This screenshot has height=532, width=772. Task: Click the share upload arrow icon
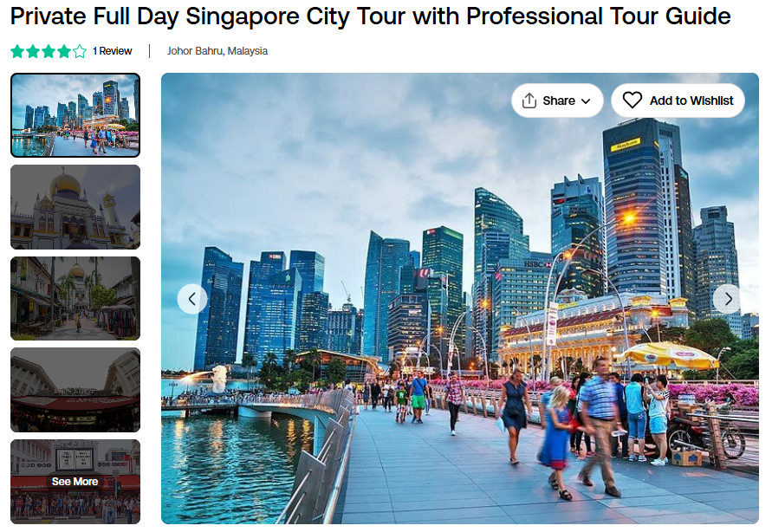click(529, 101)
